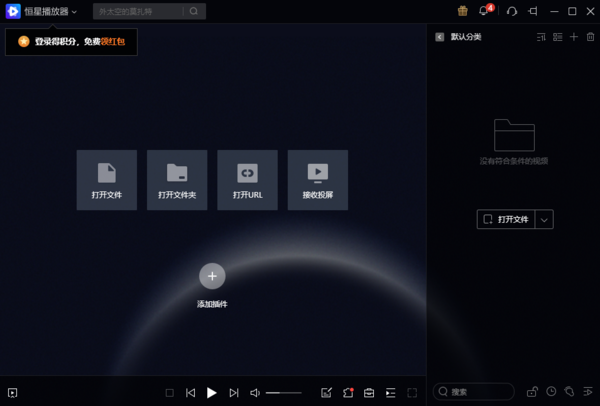The height and width of the screenshot is (406, 600).
Task: Mute the audio with the speaker icon
Action: click(255, 393)
